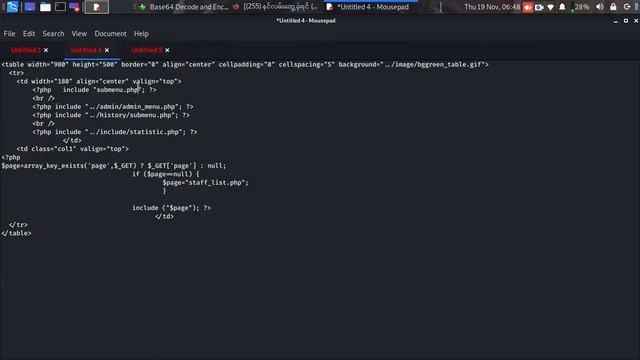Open the file manager panel launcher

click(x=45, y=7)
